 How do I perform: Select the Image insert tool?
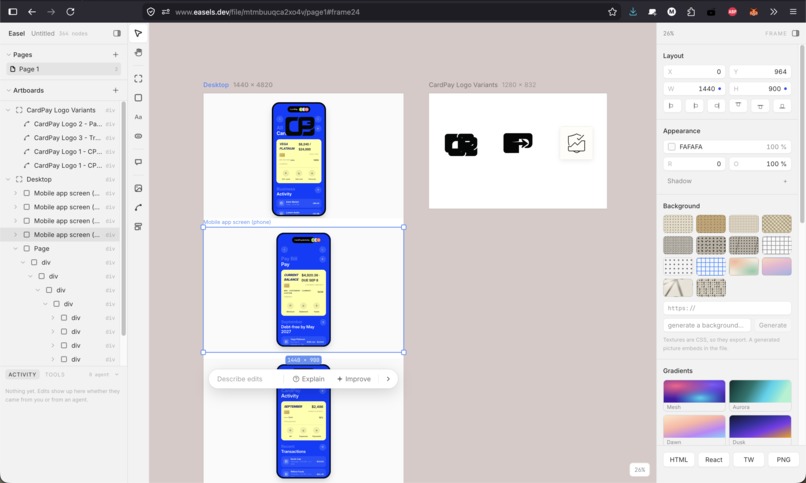pyautogui.click(x=138, y=189)
